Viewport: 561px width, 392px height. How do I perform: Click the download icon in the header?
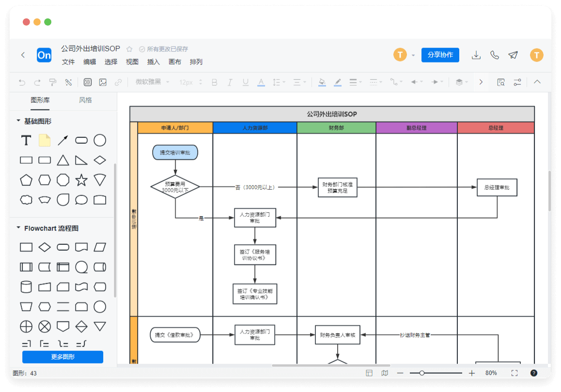pos(476,55)
